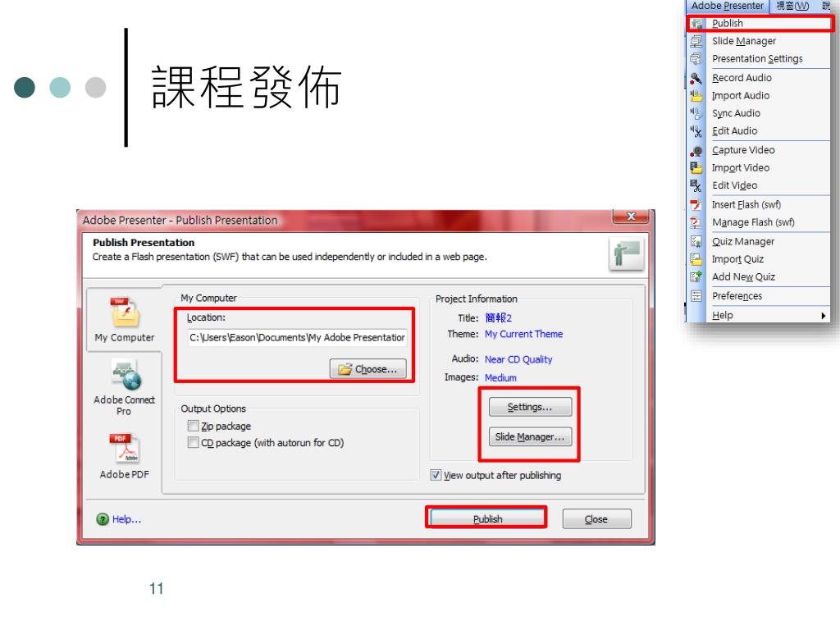Screen dimensions: 840x630
Task: Enable the CD package with autorun checkbox
Action: tap(194, 442)
